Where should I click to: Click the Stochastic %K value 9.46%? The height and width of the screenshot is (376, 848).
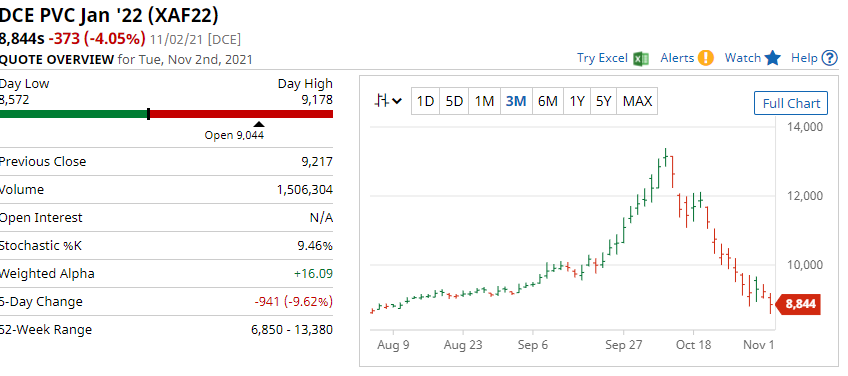[x=315, y=246]
